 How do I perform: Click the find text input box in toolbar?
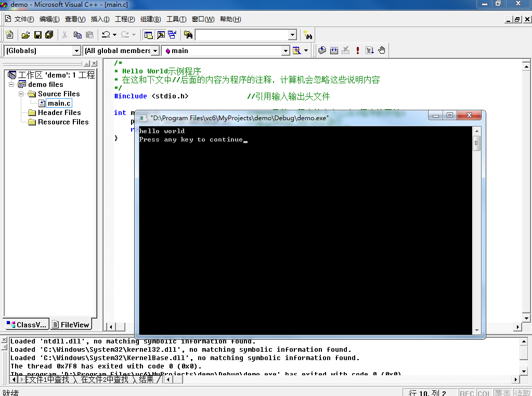(x=241, y=35)
